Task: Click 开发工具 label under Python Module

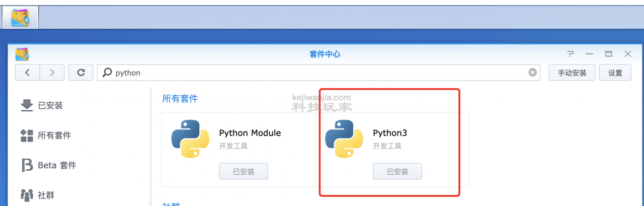Action: click(x=233, y=146)
